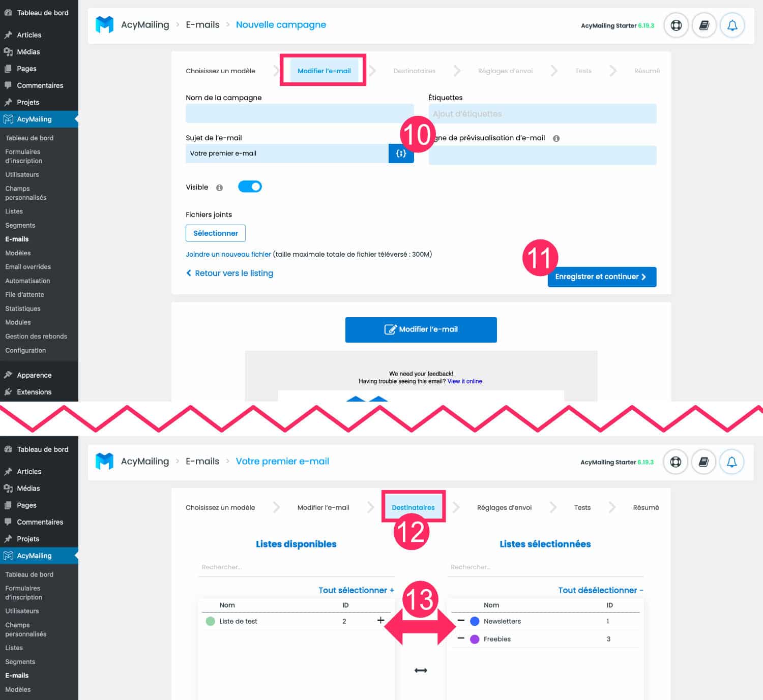Viewport: 763px width, 700px height.
Task: Click the book icon in the lower header
Action: tap(703, 462)
